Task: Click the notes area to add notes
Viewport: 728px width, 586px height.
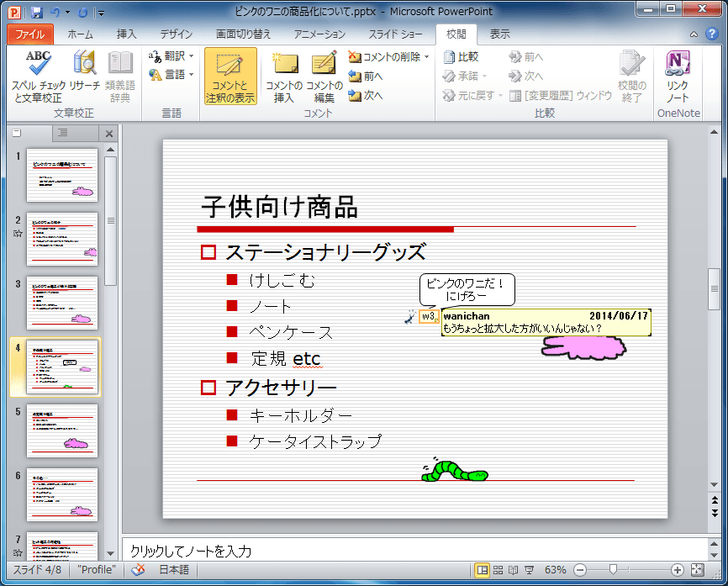Action: tap(414, 551)
